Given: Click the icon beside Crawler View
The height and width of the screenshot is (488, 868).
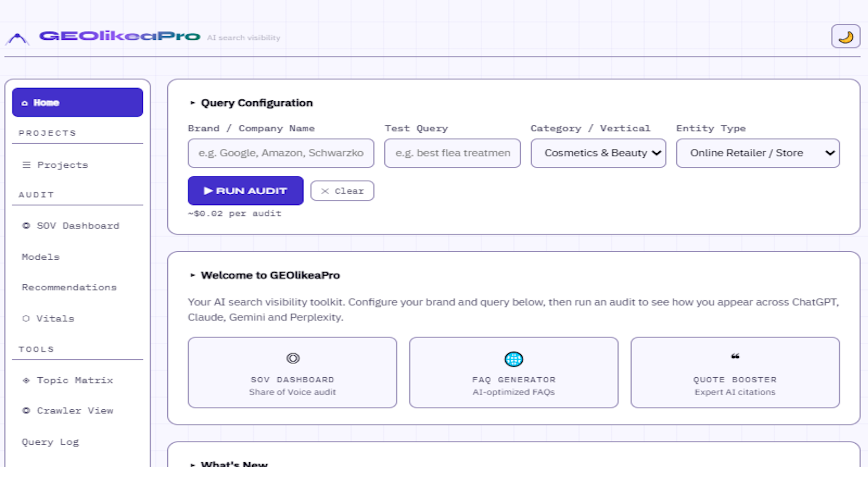Looking at the screenshot, I should tap(26, 411).
